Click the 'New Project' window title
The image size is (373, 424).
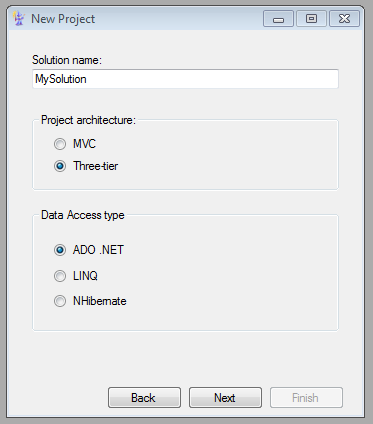pos(63,19)
